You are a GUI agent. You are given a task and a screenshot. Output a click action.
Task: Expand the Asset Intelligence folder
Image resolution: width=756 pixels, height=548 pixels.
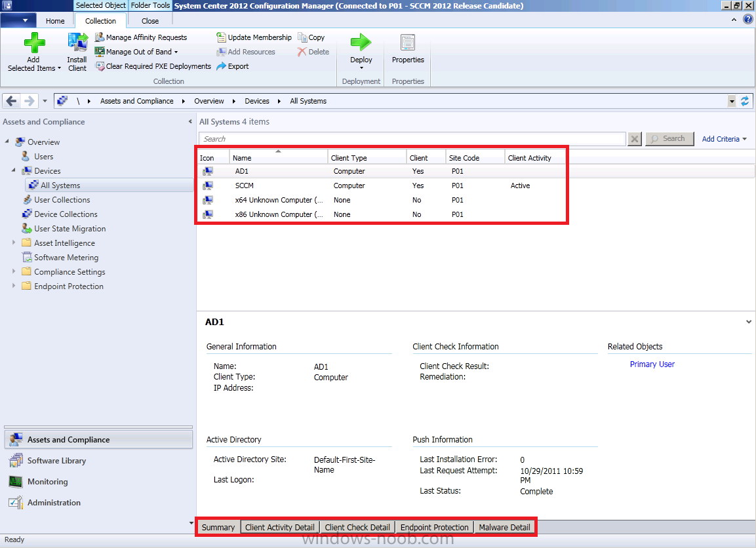pos(14,243)
